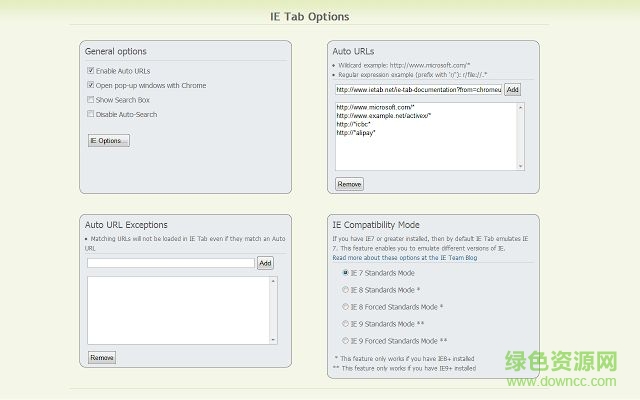Click Remove under the Exceptions list

tap(101, 357)
